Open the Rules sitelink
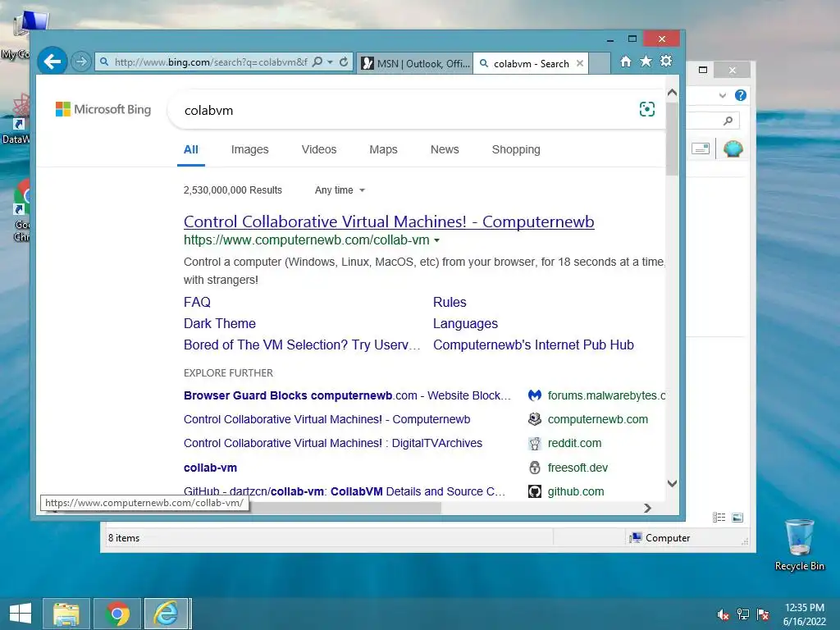This screenshot has height=630, width=840. pos(450,302)
